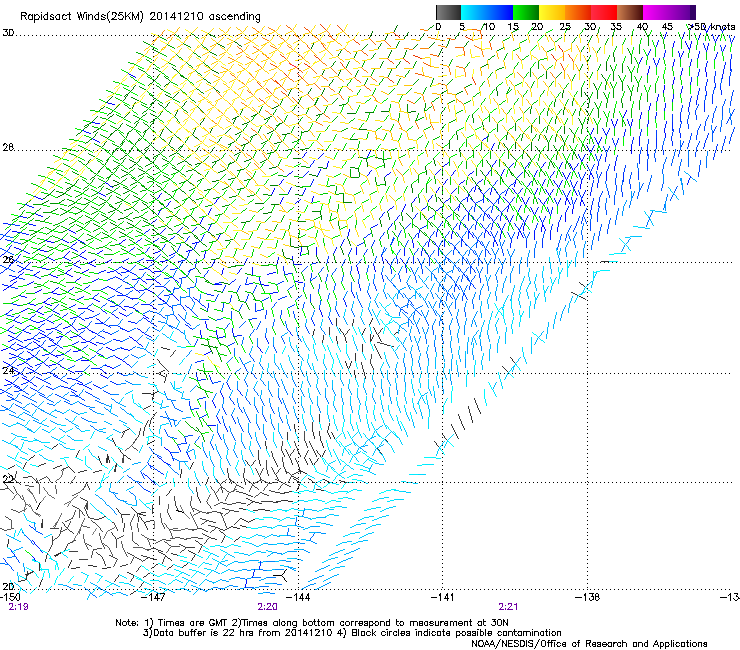
Task: Click the purple time label 2:21
Action: tap(508, 607)
